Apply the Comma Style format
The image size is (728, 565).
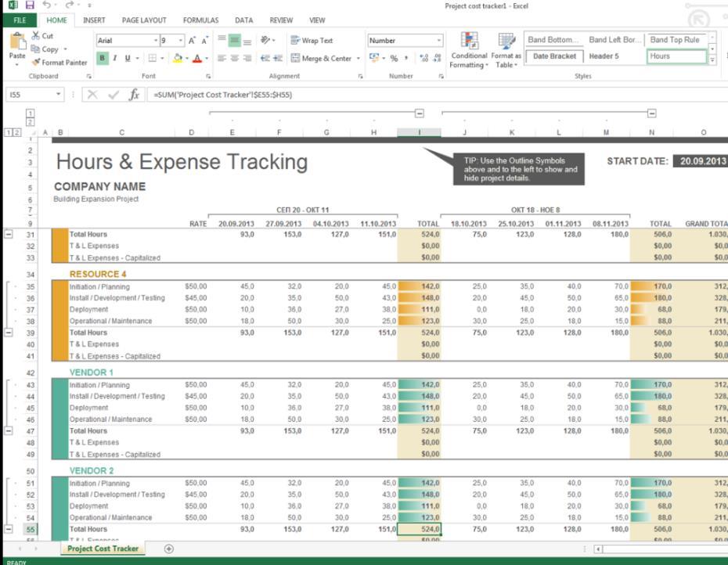407,58
